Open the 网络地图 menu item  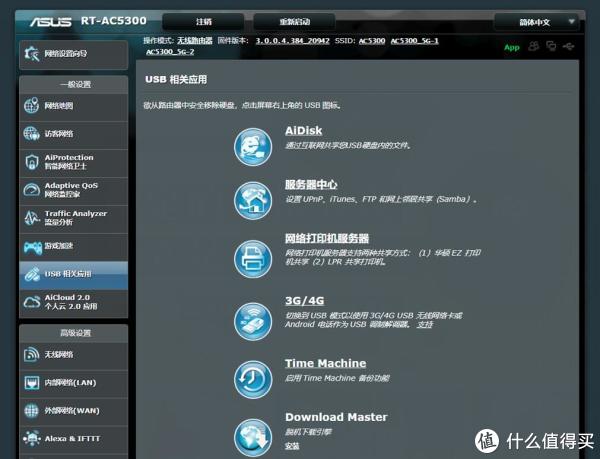73,106
